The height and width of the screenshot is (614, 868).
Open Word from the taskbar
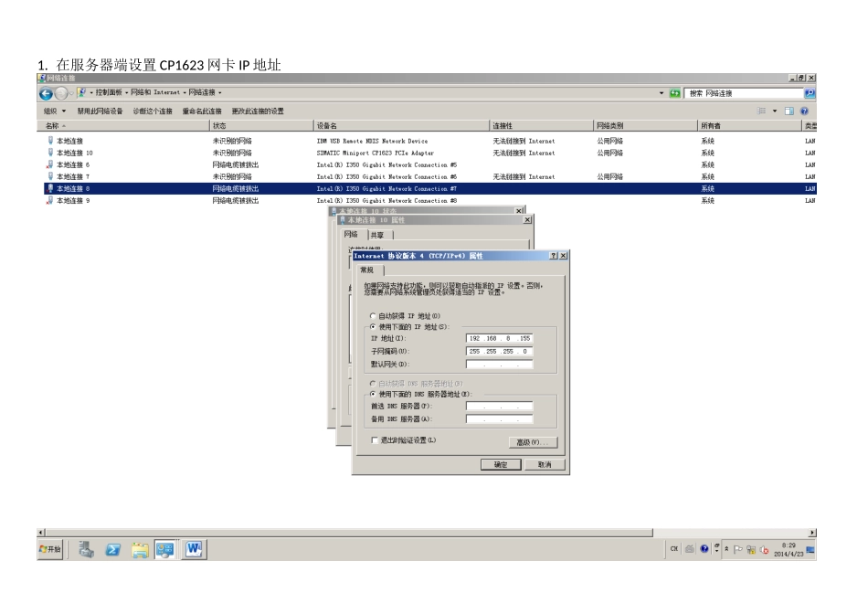[194, 549]
